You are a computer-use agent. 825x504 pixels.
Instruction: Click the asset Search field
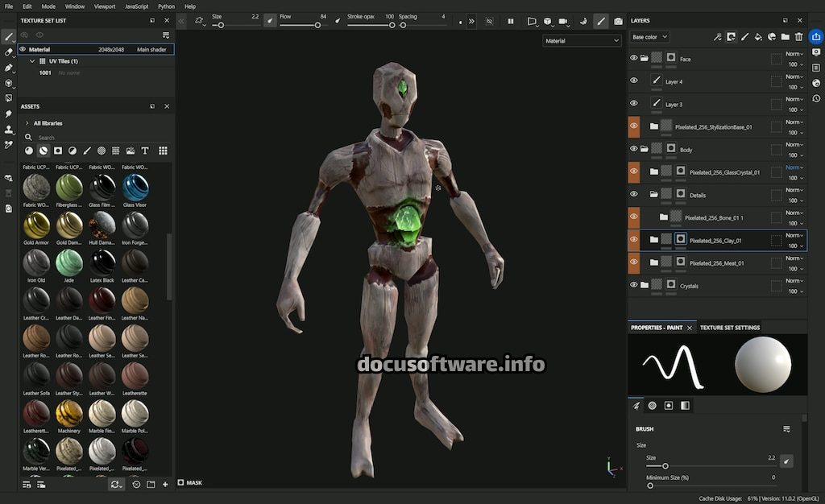tap(89, 138)
